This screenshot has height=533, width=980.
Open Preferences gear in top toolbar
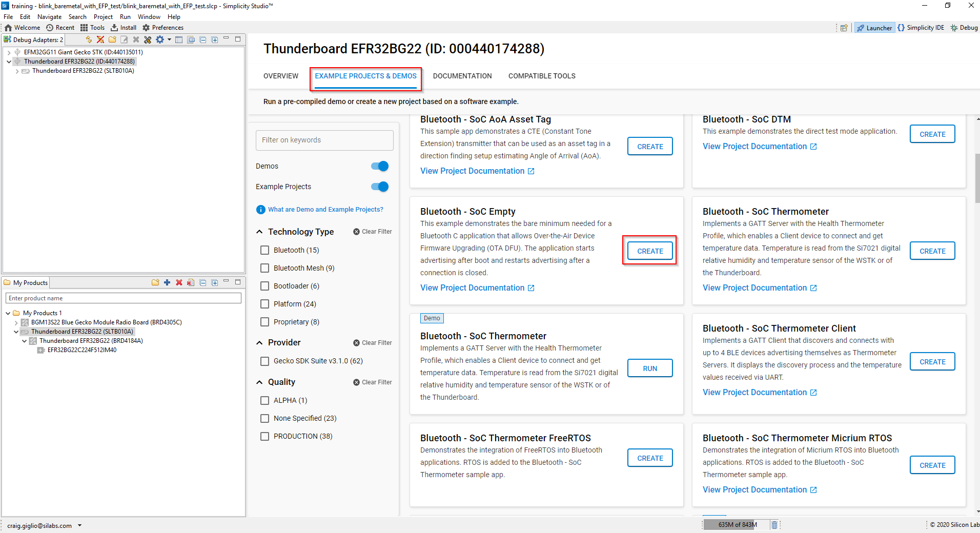(146, 28)
